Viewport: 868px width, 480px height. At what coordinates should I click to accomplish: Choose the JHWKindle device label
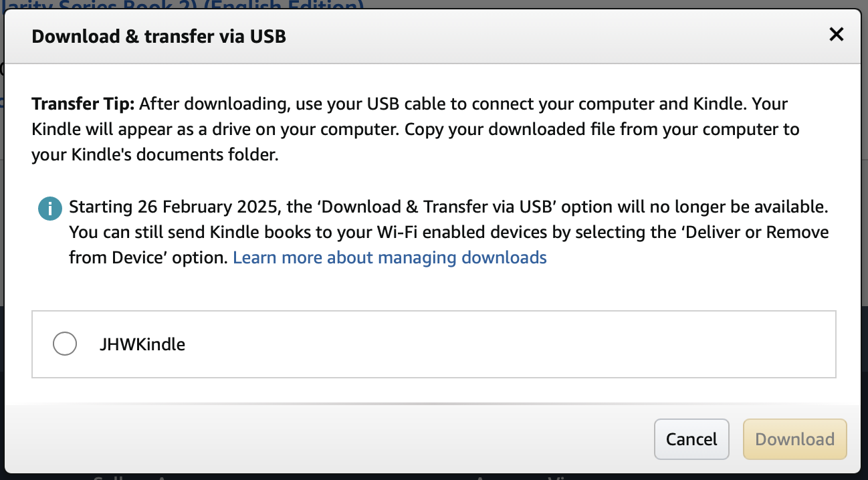click(x=142, y=345)
